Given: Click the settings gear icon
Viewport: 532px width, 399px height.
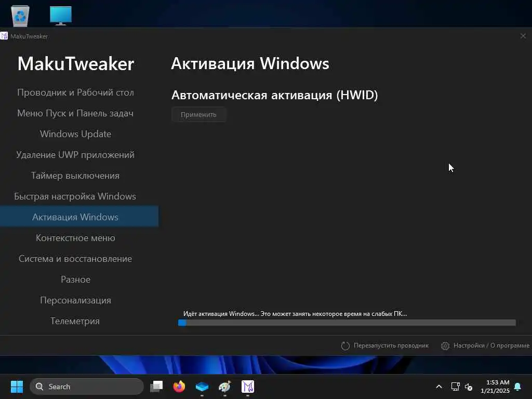Looking at the screenshot, I should tap(445, 345).
